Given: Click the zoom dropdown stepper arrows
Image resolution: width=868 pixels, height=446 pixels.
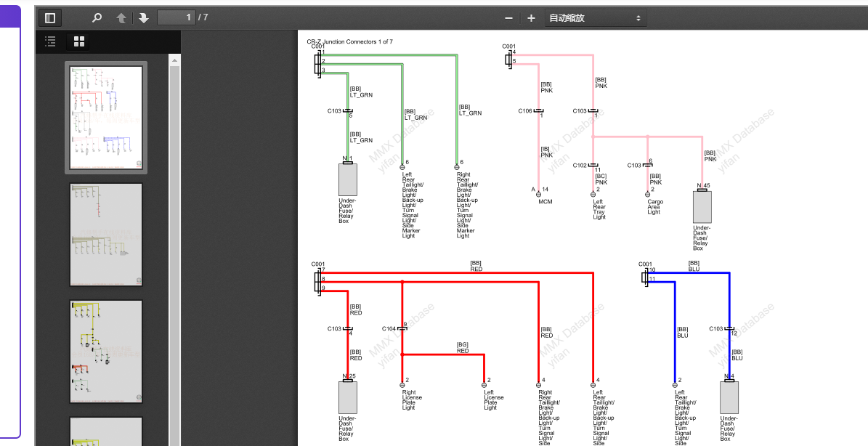Looking at the screenshot, I should point(638,18).
